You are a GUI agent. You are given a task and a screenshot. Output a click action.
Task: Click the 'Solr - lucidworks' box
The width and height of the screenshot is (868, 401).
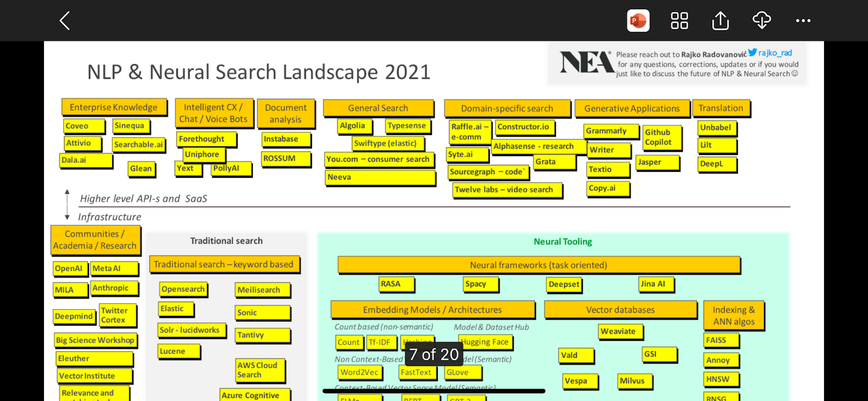click(x=192, y=331)
